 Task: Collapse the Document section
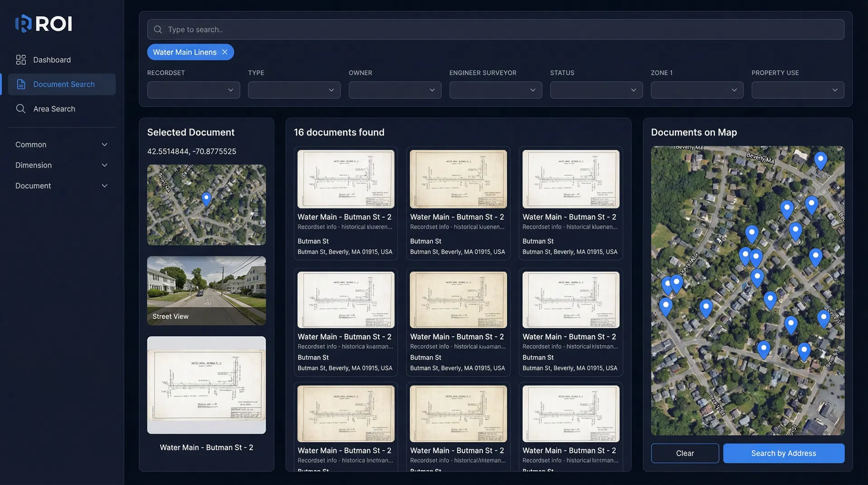(61, 185)
